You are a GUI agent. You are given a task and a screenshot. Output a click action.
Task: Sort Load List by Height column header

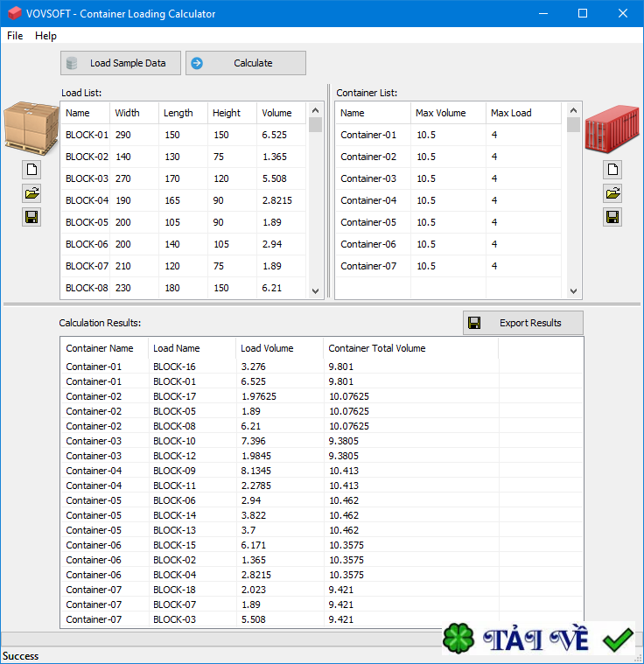click(232, 113)
